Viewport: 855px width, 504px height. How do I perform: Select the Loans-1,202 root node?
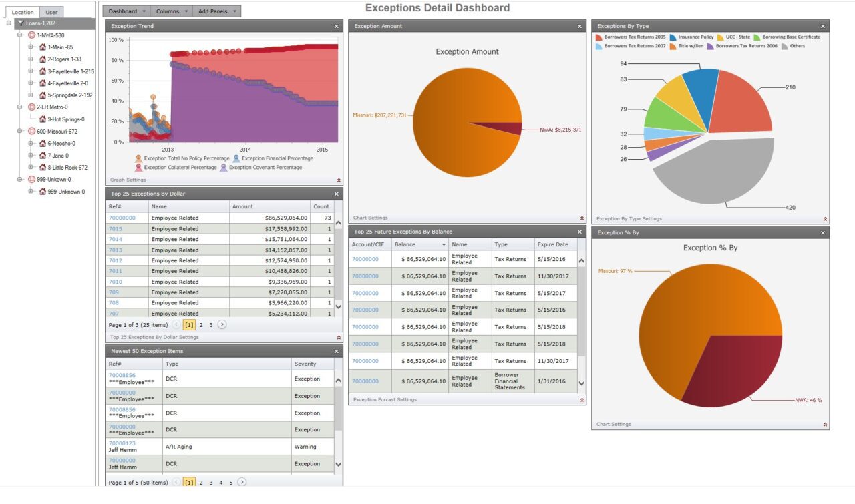40,23
